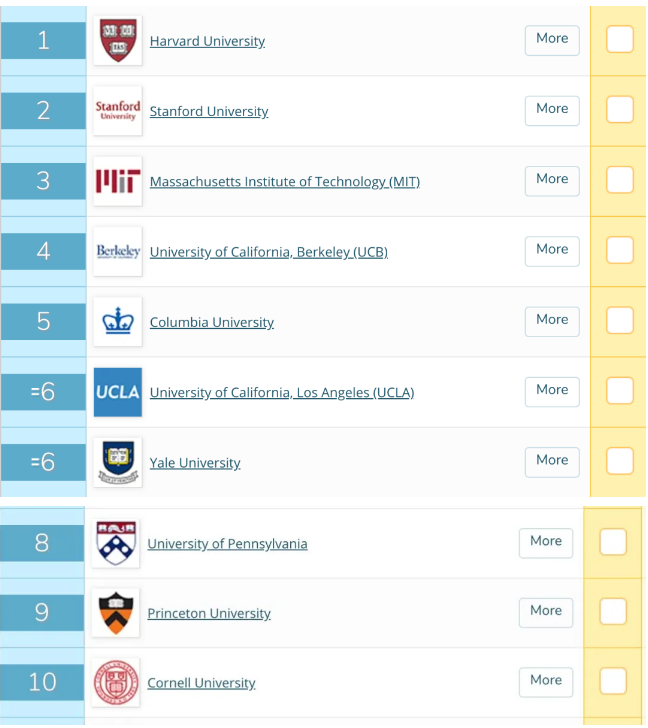Image resolution: width=648 pixels, height=728 pixels.
Task: Click the Stanford University logo
Action: 117,111
